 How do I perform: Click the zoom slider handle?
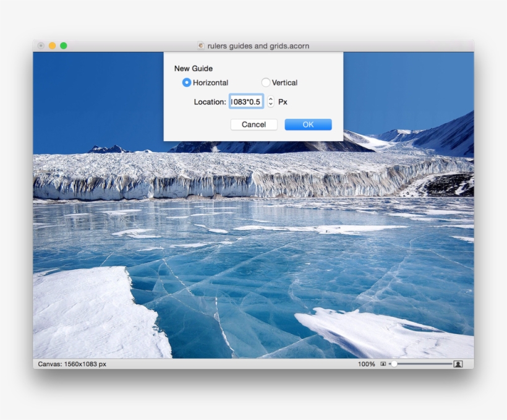pyautogui.click(x=394, y=365)
